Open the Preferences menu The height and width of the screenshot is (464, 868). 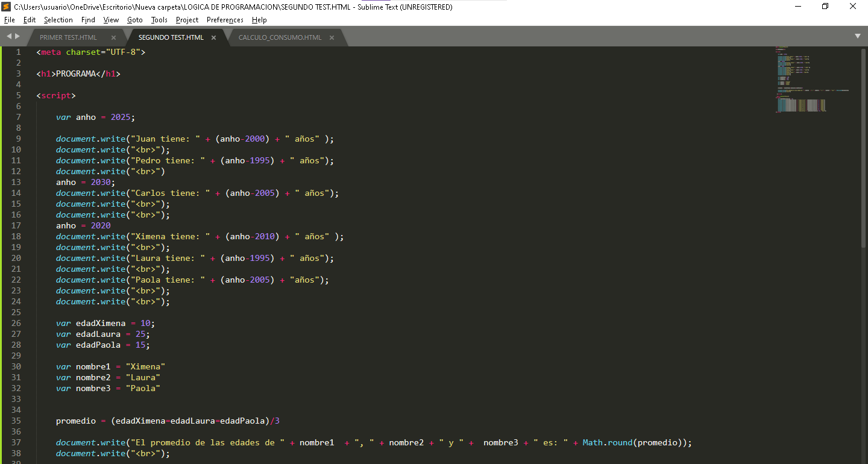pos(225,20)
